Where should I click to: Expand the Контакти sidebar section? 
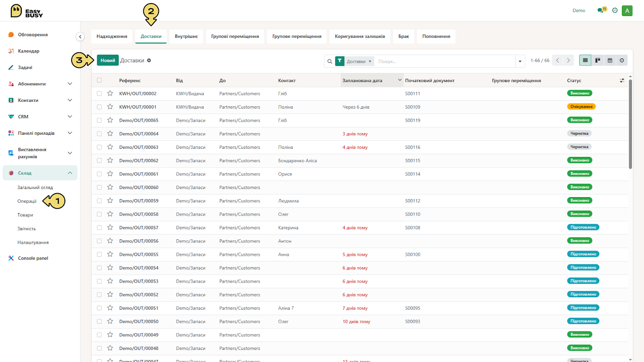pos(70,100)
